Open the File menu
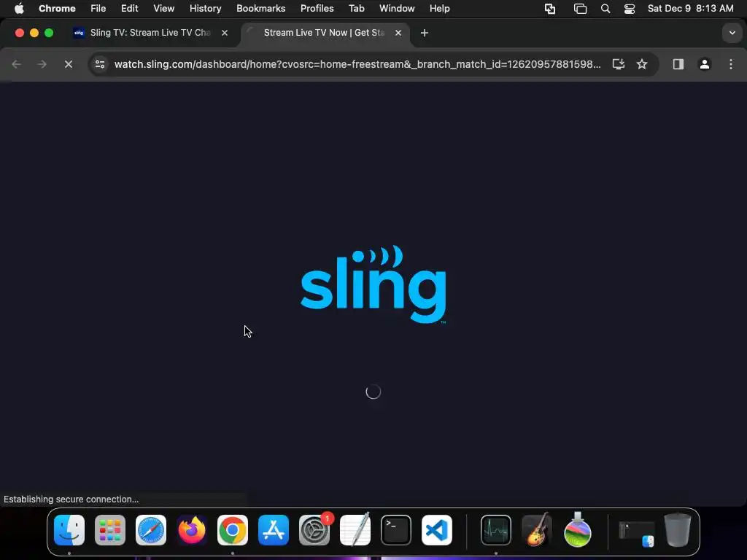747x560 pixels. 98,9
